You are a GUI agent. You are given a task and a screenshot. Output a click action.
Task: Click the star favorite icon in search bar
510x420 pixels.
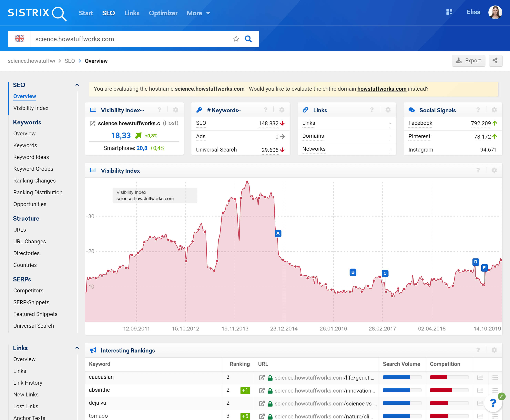236,39
